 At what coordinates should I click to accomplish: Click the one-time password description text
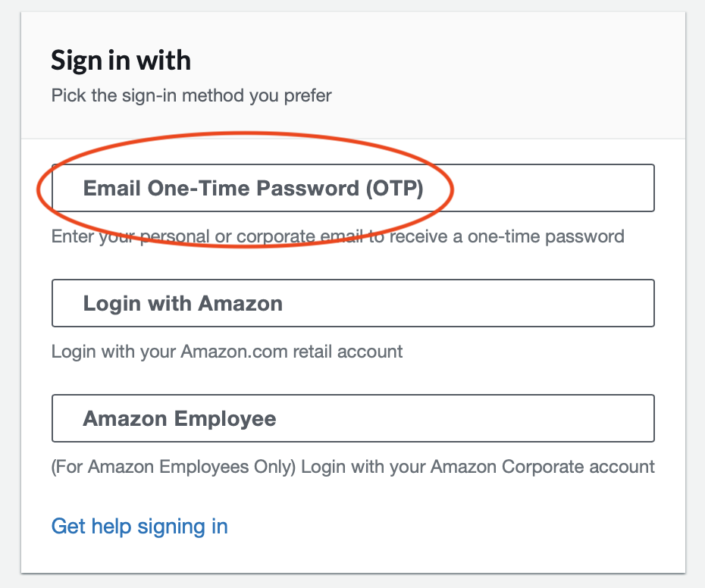coord(337,236)
